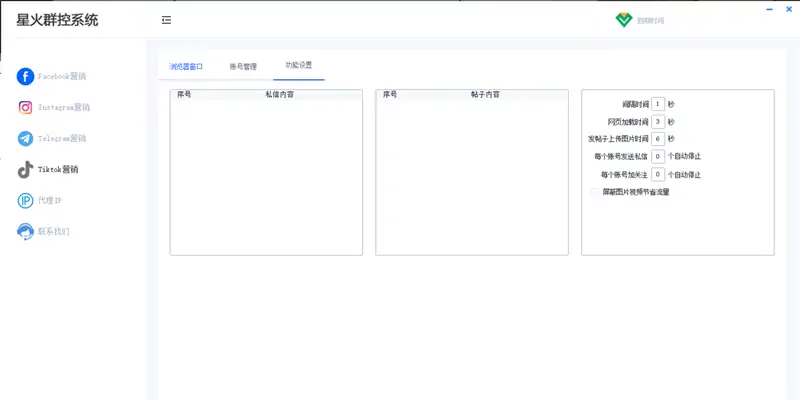Toggle the sidebar collapse icon

166,20
